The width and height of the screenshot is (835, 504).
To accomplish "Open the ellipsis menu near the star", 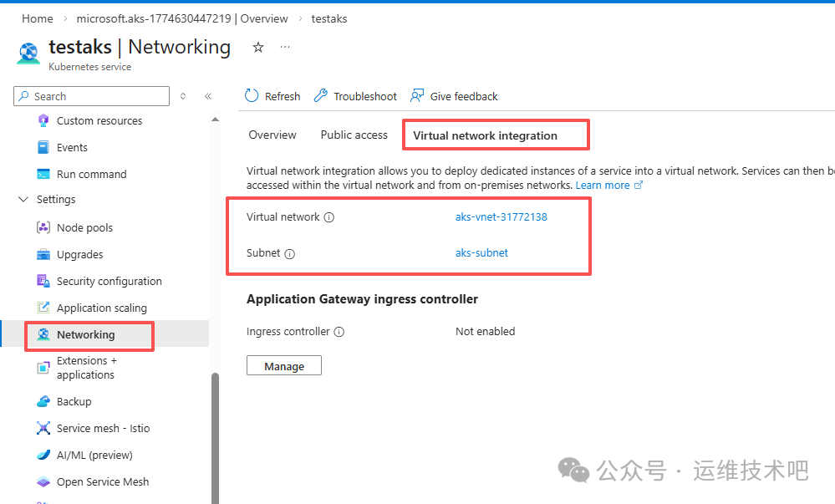I will (x=284, y=48).
